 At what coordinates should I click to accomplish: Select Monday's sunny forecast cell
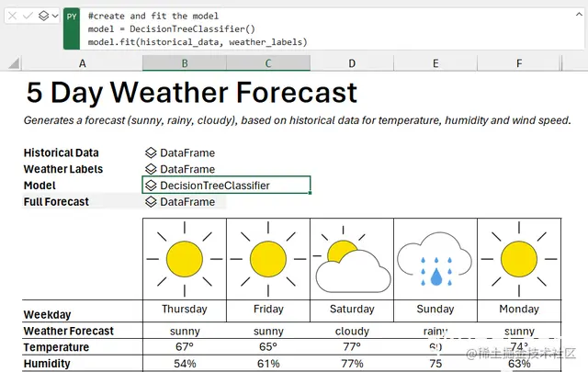(519, 331)
